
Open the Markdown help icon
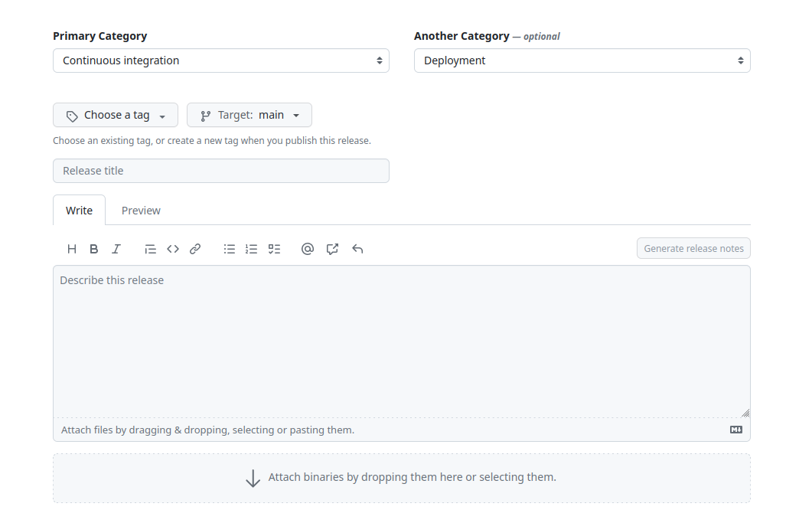736,429
